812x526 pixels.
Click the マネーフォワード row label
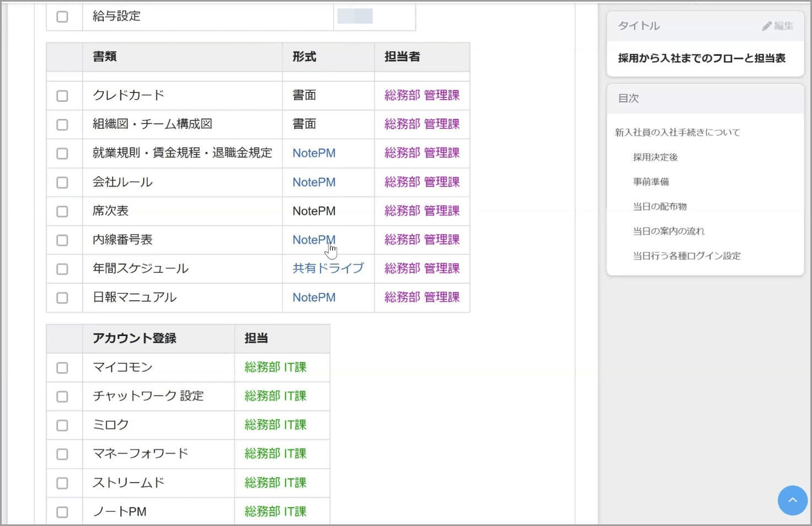pos(141,454)
